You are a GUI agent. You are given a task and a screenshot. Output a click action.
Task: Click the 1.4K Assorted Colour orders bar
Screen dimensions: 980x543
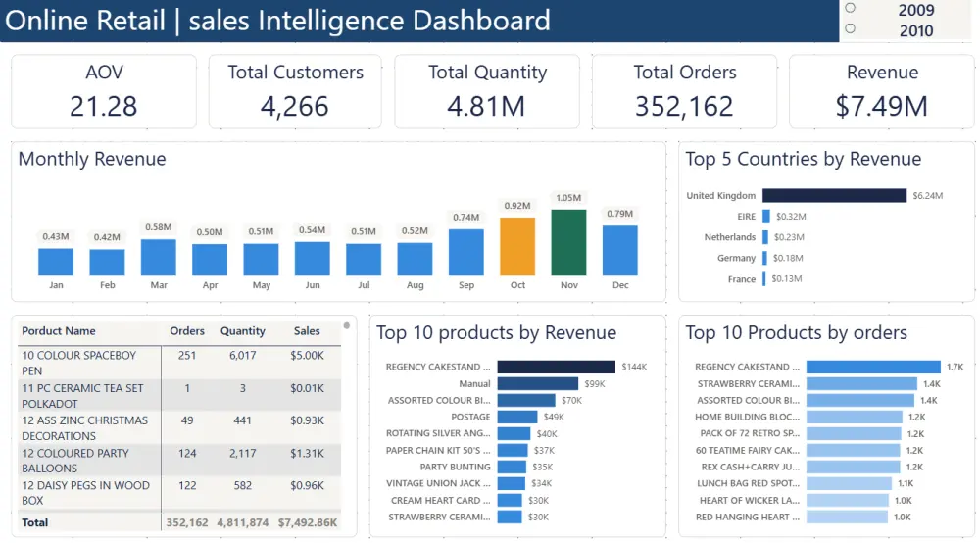point(860,401)
